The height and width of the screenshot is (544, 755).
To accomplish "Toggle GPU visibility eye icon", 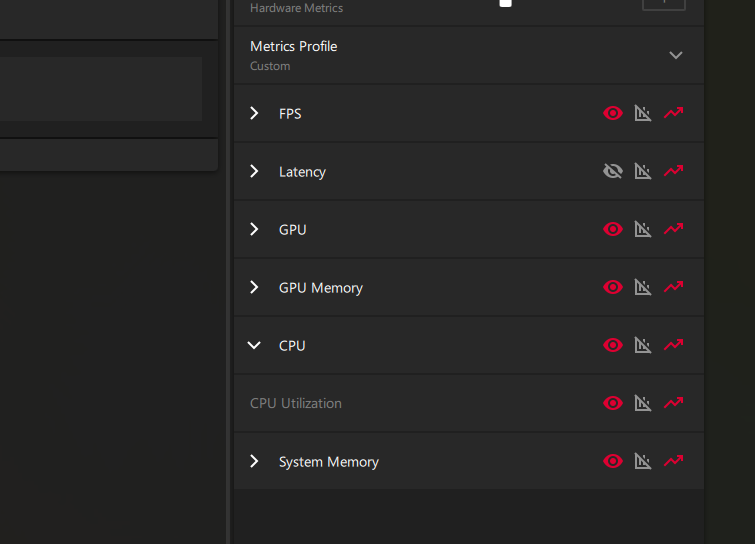I will (613, 229).
